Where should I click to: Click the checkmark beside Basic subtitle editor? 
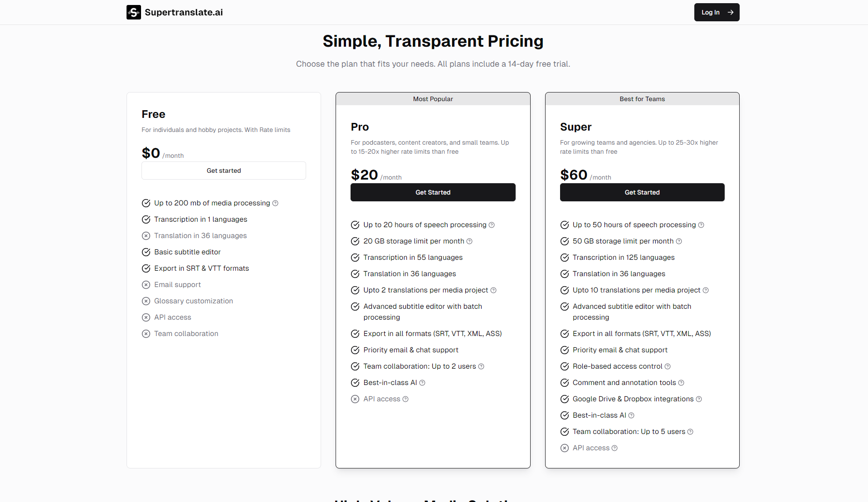pos(146,252)
